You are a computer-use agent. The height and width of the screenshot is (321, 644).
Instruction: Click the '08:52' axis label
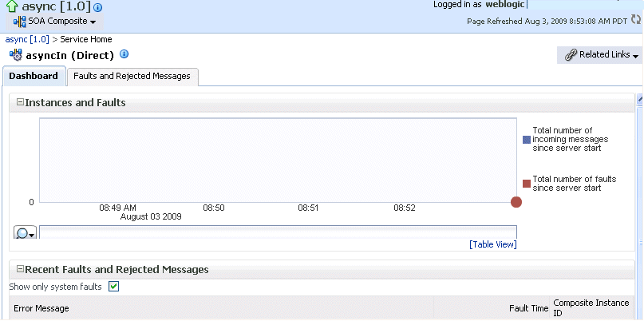405,208
